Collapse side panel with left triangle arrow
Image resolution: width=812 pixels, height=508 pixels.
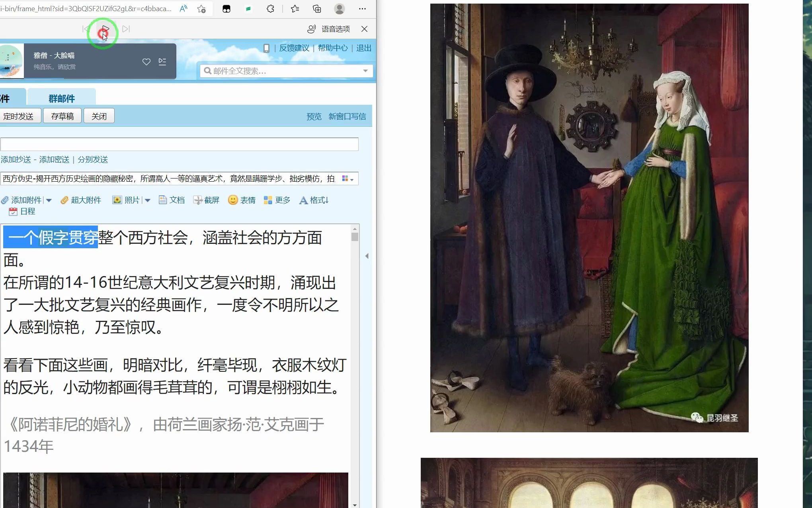click(367, 256)
